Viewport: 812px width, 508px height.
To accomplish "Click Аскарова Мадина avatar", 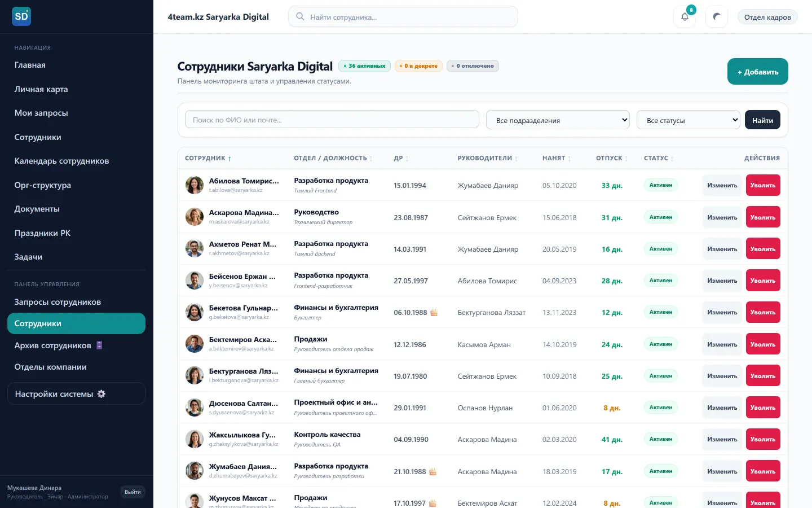I will [x=195, y=217].
